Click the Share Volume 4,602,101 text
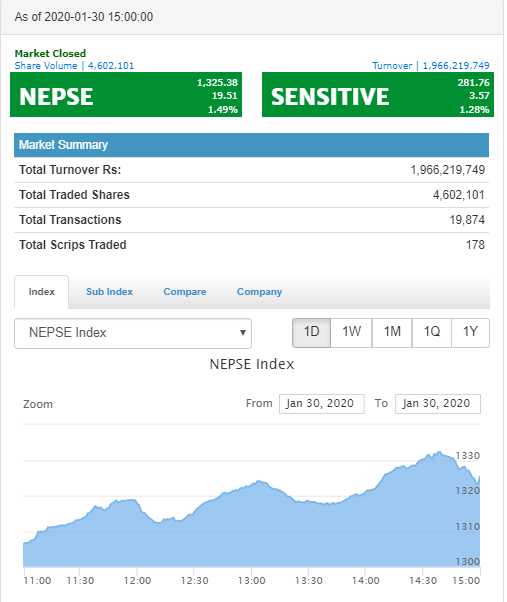This screenshot has height=602, width=507. coord(74,66)
